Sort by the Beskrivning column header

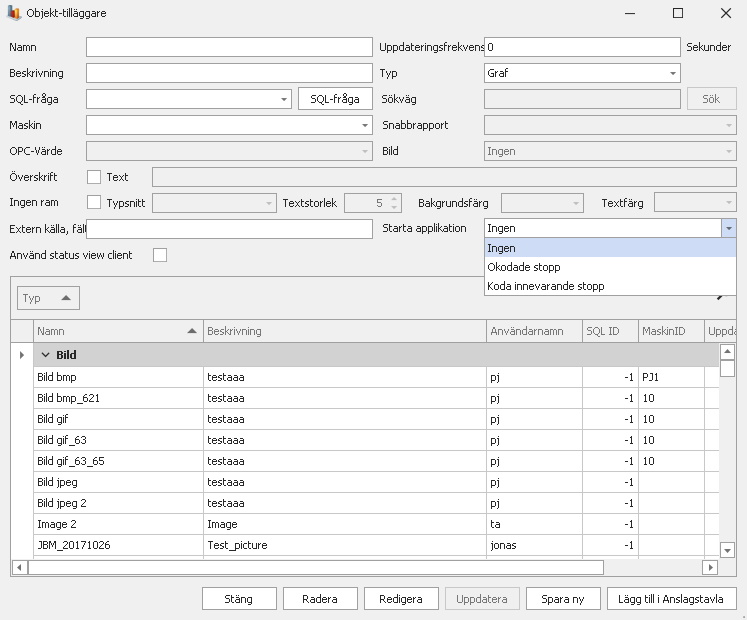point(344,331)
